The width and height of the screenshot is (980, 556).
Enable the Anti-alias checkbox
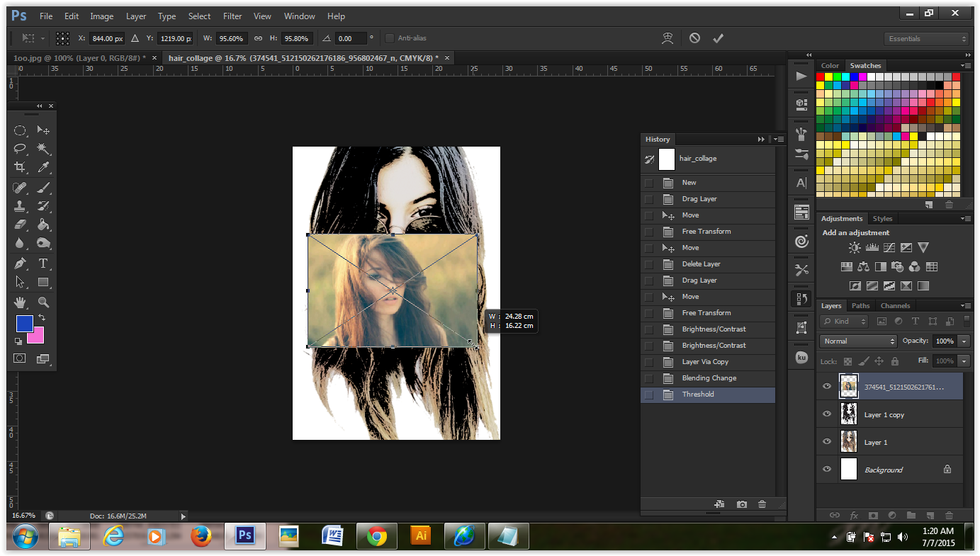point(388,38)
